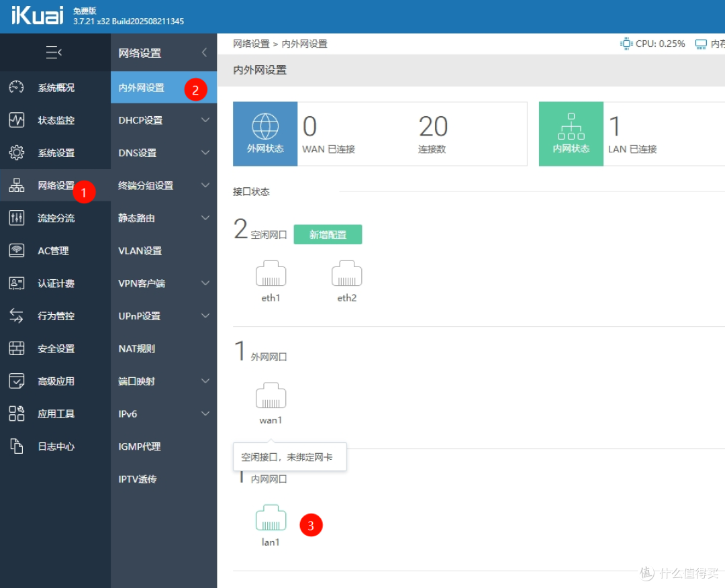
Task: Open 认证计费 icon
Action: [x=17, y=283]
